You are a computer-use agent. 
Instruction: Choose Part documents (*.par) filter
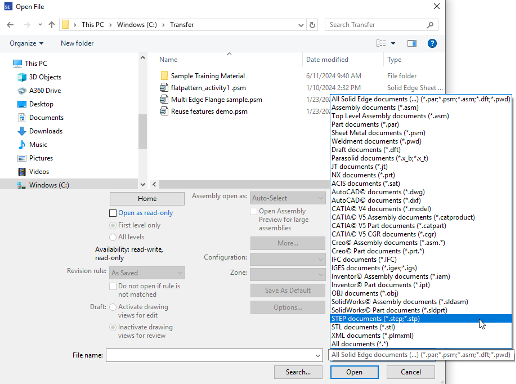point(421,124)
